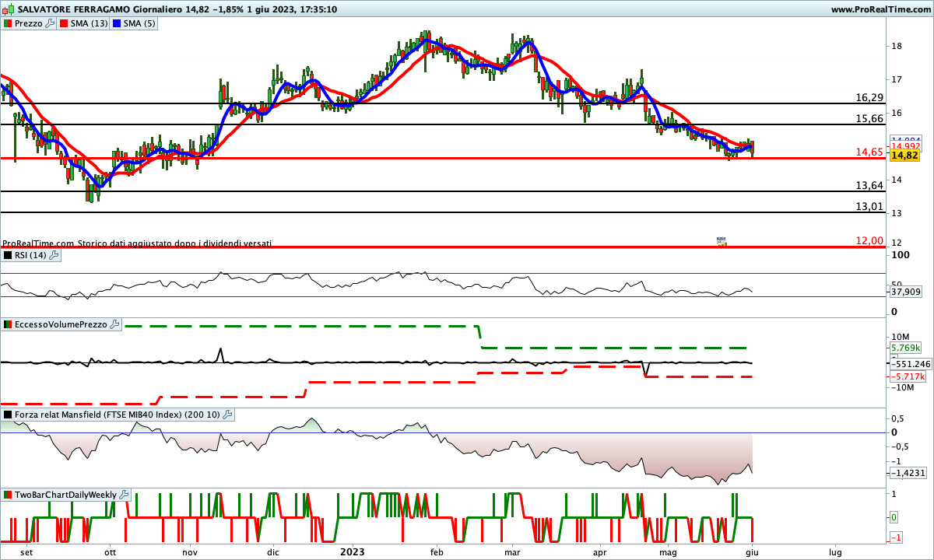This screenshot has width=934, height=560.
Task: Click the red SMA (13) color swatch
Action: point(63,23)
